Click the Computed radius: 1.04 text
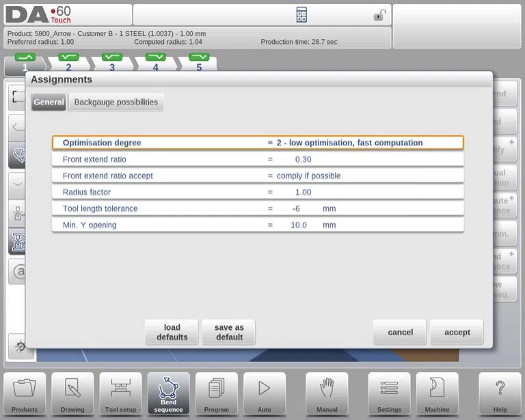 click(168, 42)
